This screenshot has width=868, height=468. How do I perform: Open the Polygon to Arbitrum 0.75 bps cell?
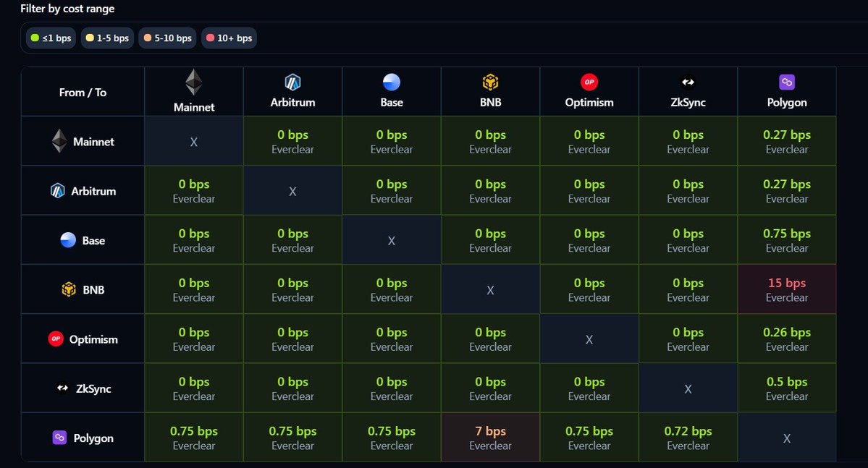[x=292, y=437]
